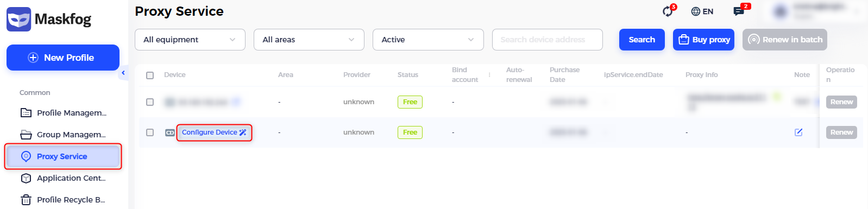Open the chat messages icon
This screenshot has height=209, width=868.
point(739,11)
